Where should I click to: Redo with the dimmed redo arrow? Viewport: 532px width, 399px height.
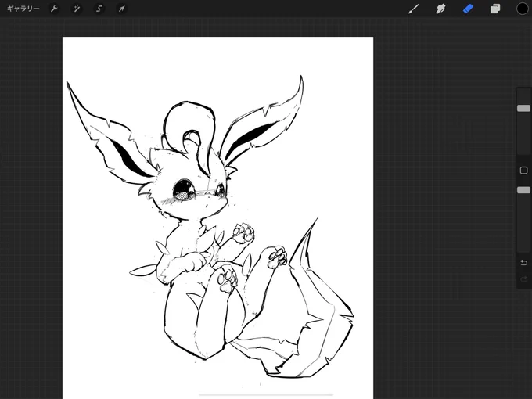point(523,279)
